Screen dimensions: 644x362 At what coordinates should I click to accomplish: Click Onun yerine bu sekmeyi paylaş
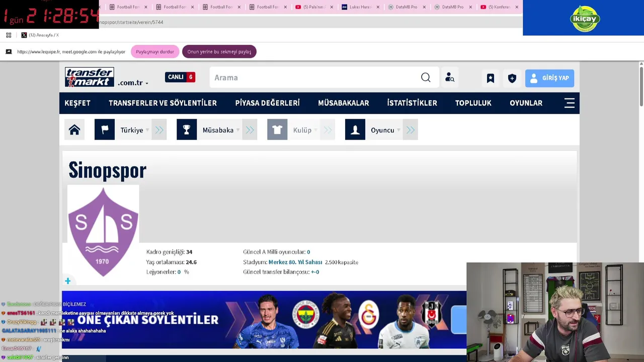(219, 52)
